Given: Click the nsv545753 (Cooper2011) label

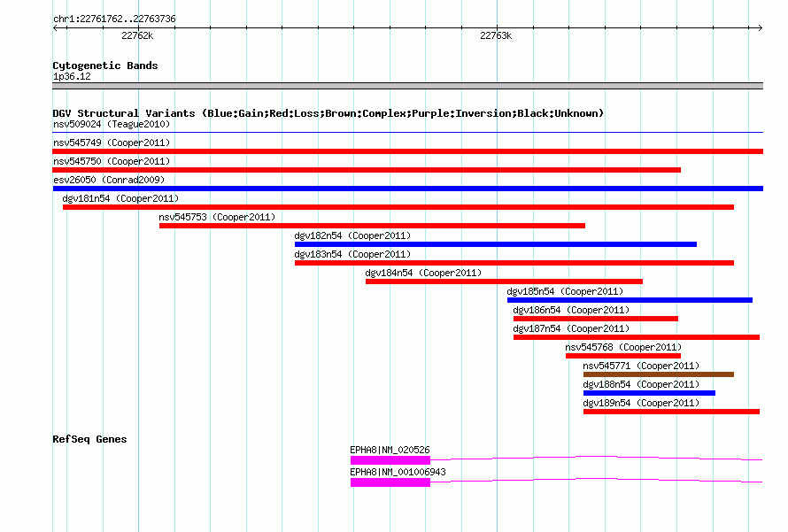Looking at the screenshot, I should pyautogui.click(x=217, y=217).
